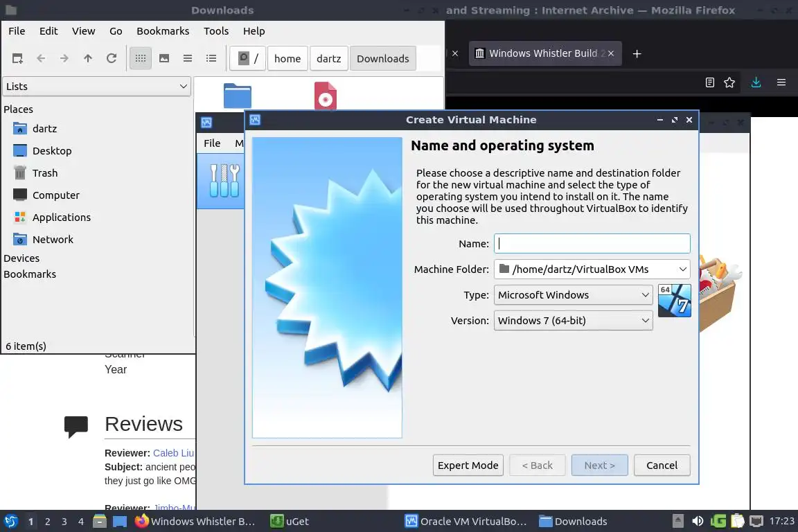Switch to thumbnail view in file manager
This screenshot has height=532, width=798.
coord(164,59)
